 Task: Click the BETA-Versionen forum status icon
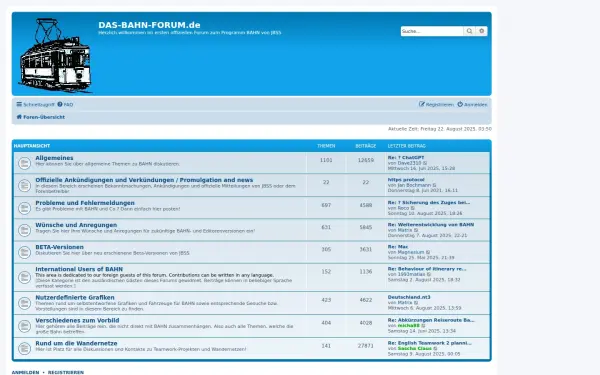(24, 252)
